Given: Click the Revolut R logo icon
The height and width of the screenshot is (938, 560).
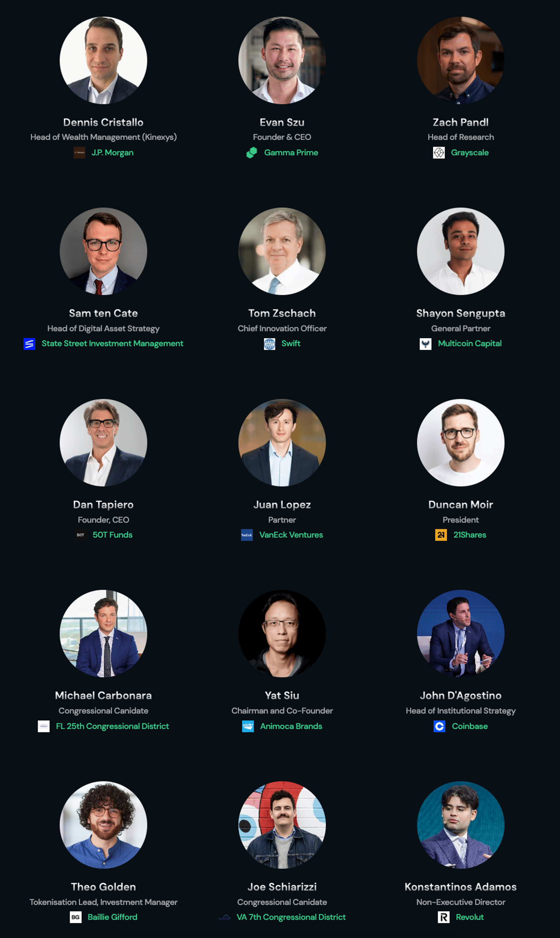Looking at the screenshot, I should [x=443, y=917].
